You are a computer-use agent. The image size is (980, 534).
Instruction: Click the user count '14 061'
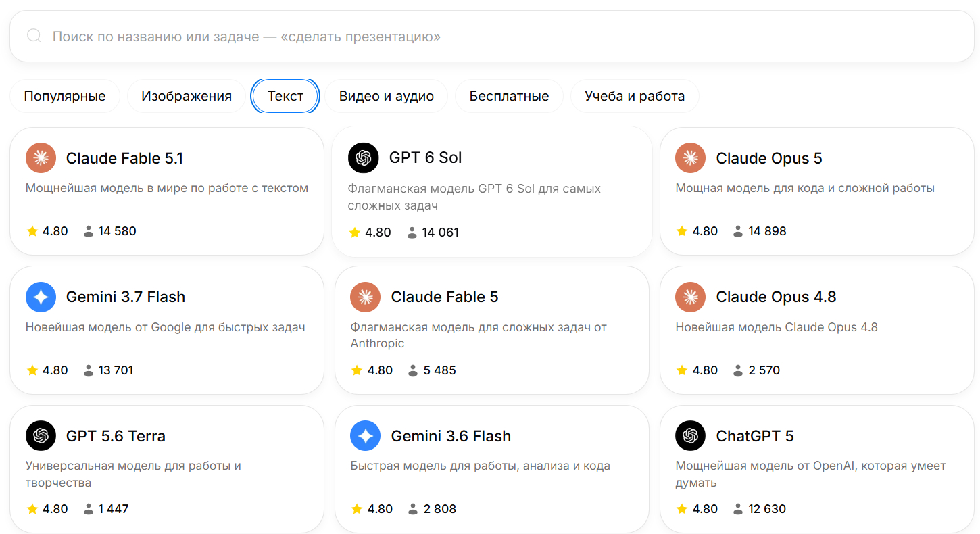[441, 233]
